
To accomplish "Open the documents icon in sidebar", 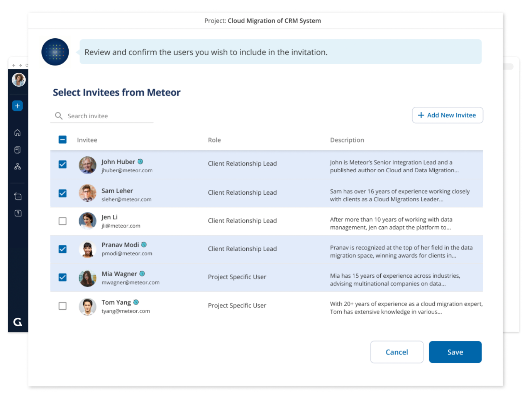I will pos(17,150).
